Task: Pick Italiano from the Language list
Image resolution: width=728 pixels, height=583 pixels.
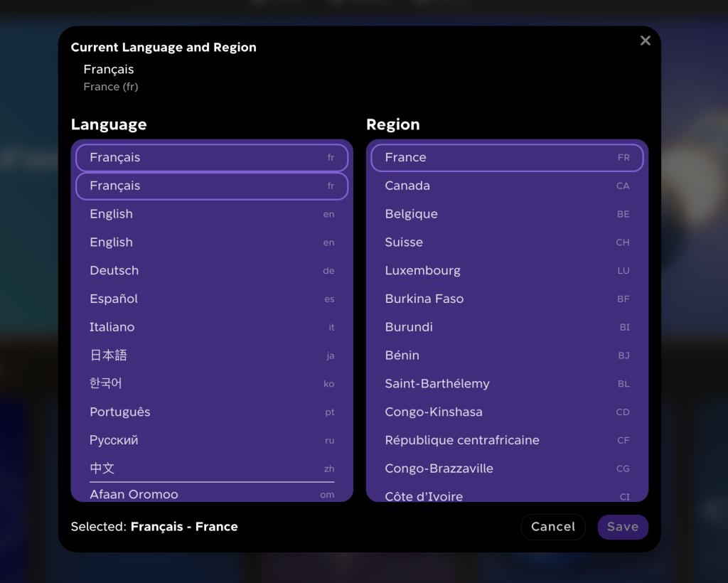Action: tap(212, 328)
